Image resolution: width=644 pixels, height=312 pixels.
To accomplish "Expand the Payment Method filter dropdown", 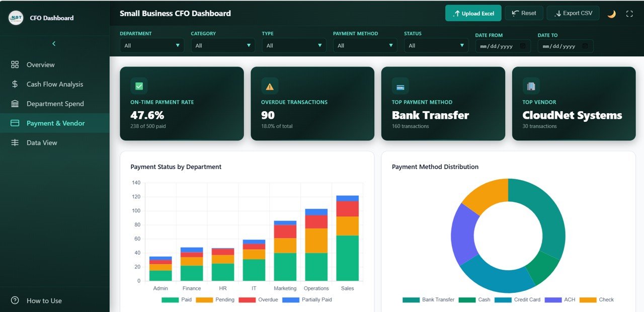I will click(x=365, y=45).
